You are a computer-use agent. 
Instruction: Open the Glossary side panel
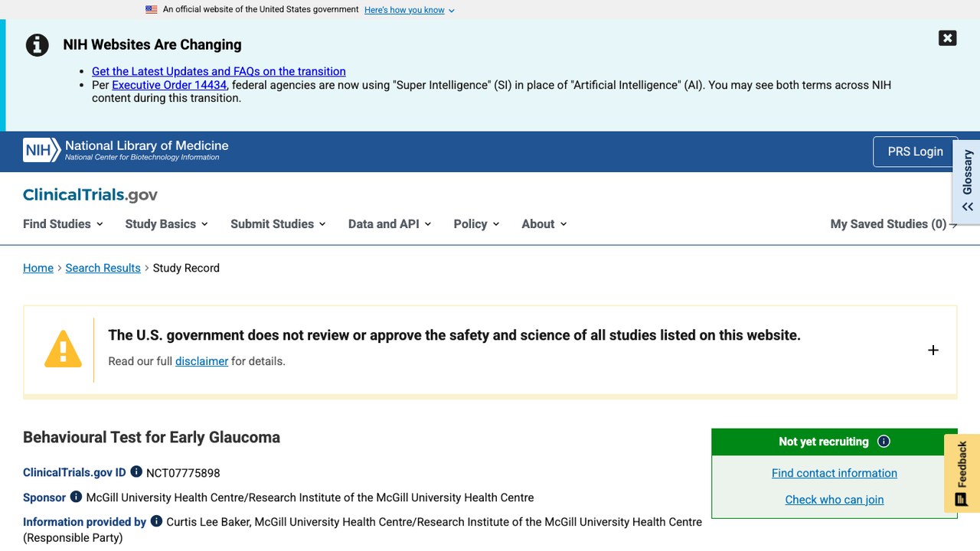tap(967, 181)
